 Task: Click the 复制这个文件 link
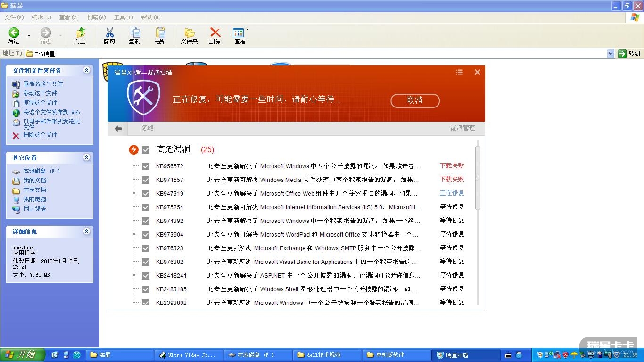pos(41,103)
